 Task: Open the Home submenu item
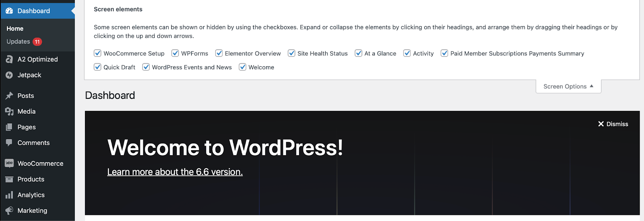(15, 29)
